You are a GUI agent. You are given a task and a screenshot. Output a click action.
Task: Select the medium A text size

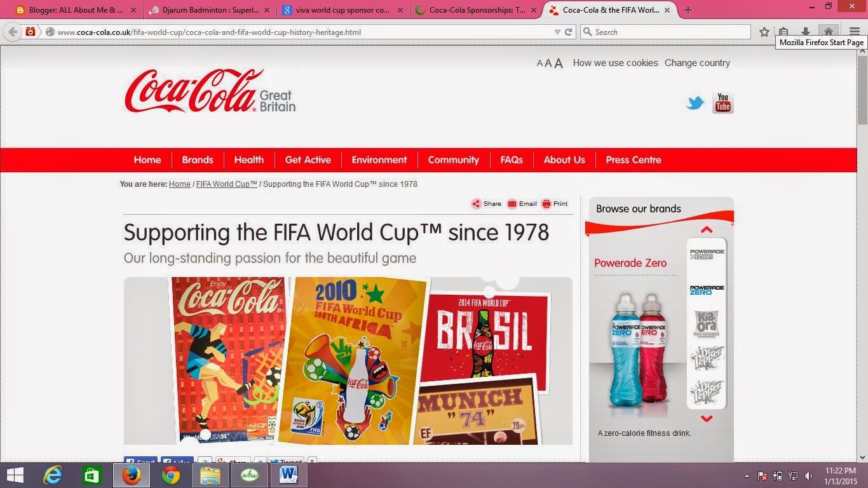[548, 64]
